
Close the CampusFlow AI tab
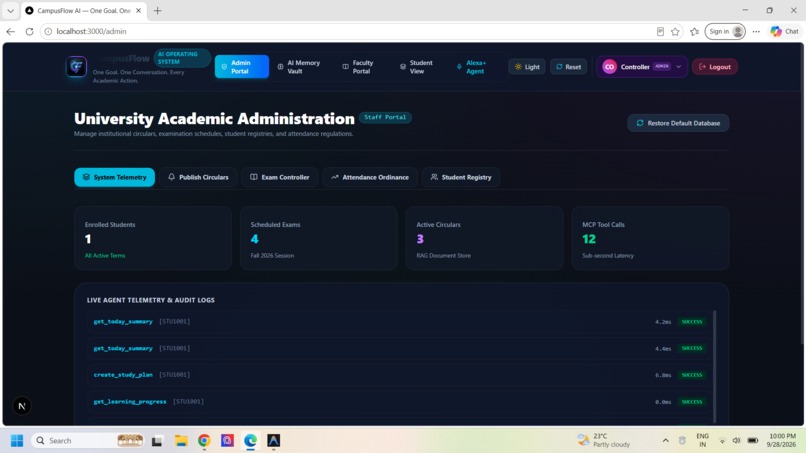[x=138, y=10]
